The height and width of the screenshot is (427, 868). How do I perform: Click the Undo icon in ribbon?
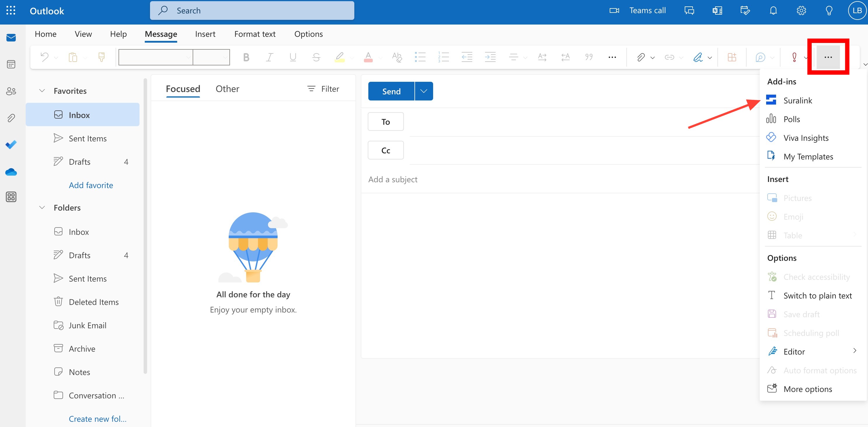44,57
